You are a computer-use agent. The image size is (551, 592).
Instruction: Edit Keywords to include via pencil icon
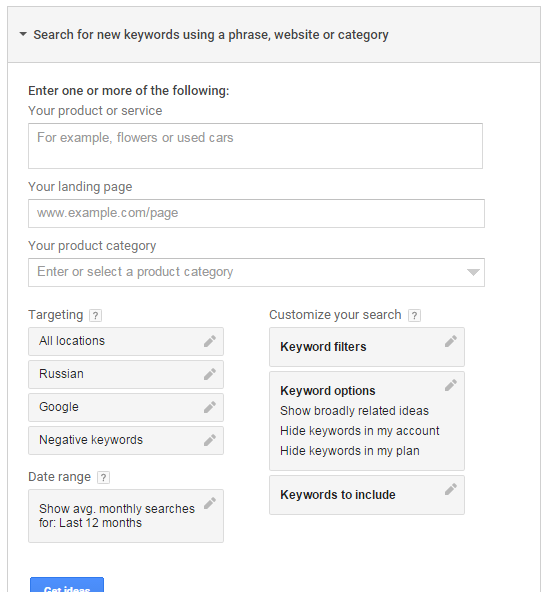coord(451,489)
